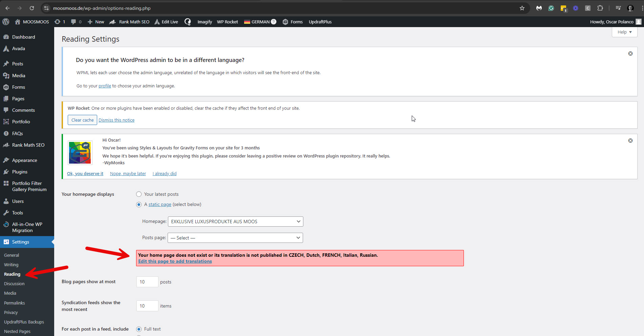Go to Permalinks settings submenu
The height and width of the screenshot is (336, 644).
pos(15,303)
